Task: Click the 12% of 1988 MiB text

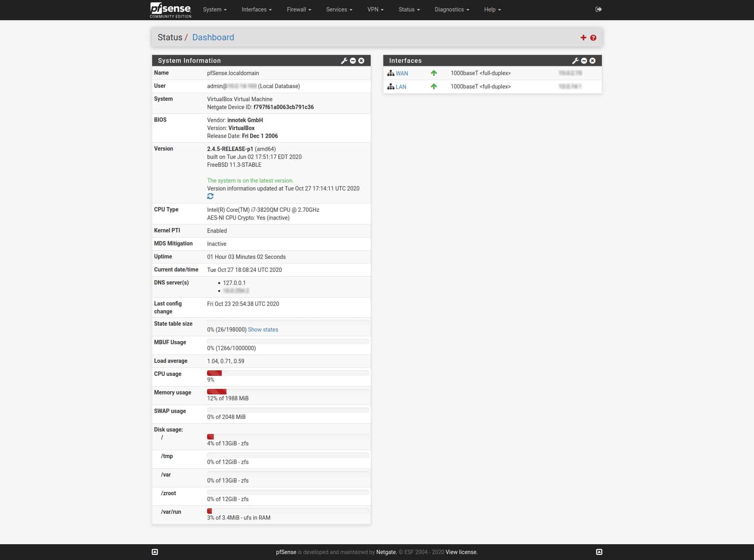Action: (228, 398)
